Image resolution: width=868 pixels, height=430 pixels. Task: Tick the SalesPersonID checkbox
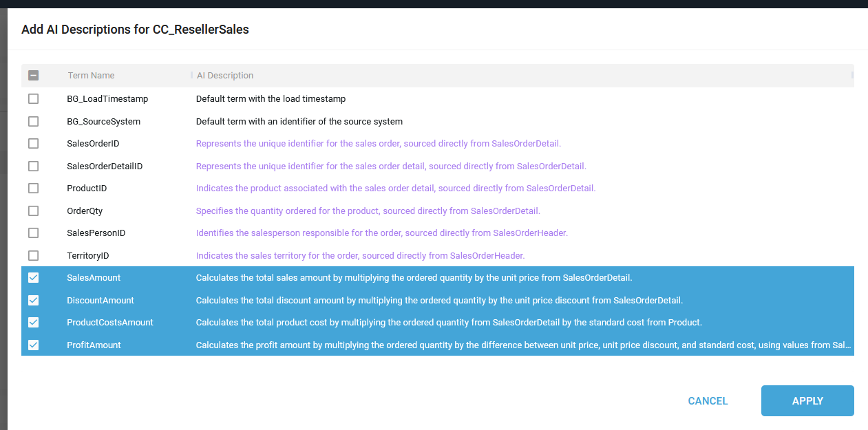pyautogui.click(x=33, y=233)
